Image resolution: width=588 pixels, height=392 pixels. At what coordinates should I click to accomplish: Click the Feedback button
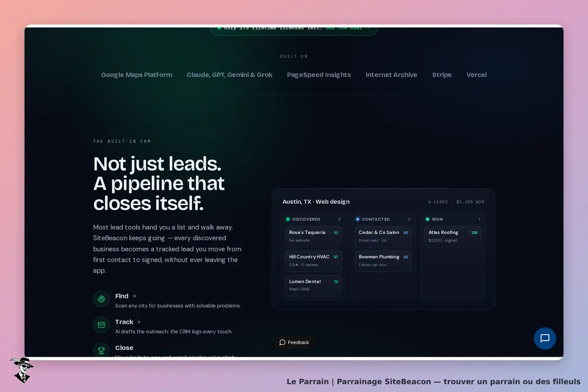(x=294, y=343)
